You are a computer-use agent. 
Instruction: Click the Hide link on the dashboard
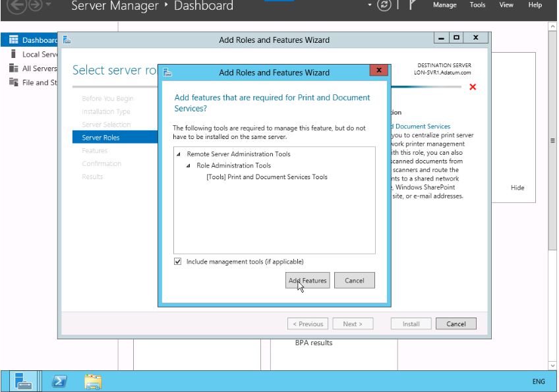[517, 188]
